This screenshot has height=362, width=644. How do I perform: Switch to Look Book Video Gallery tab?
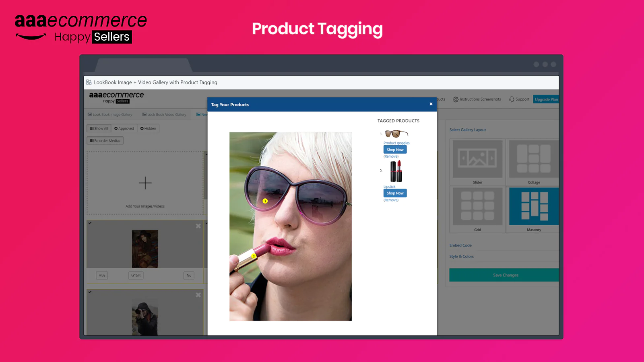[x=164, y=115]
